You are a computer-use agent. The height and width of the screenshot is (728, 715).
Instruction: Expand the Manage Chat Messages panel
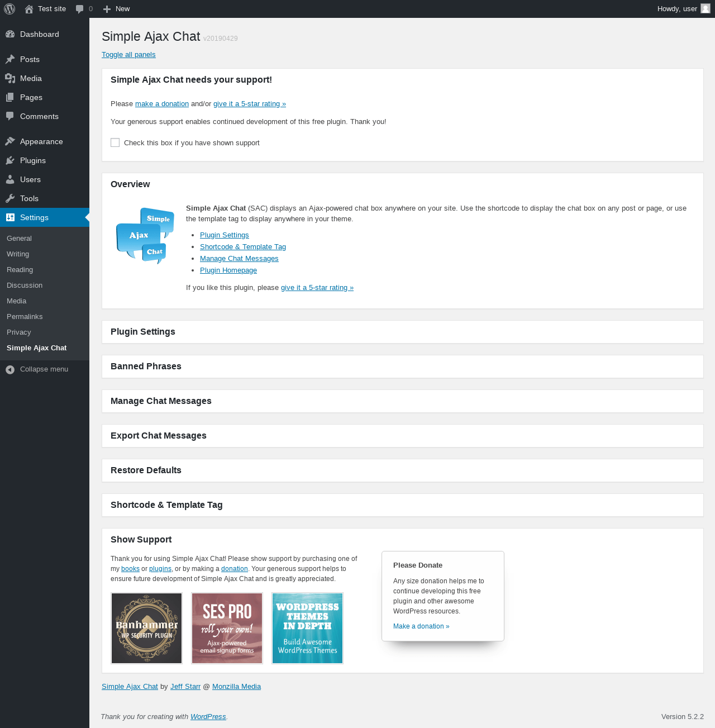tap(402, 401)
